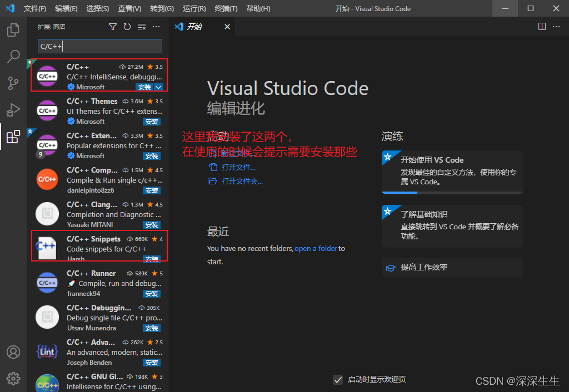Open the 运行(R) menu

point(194,8)
